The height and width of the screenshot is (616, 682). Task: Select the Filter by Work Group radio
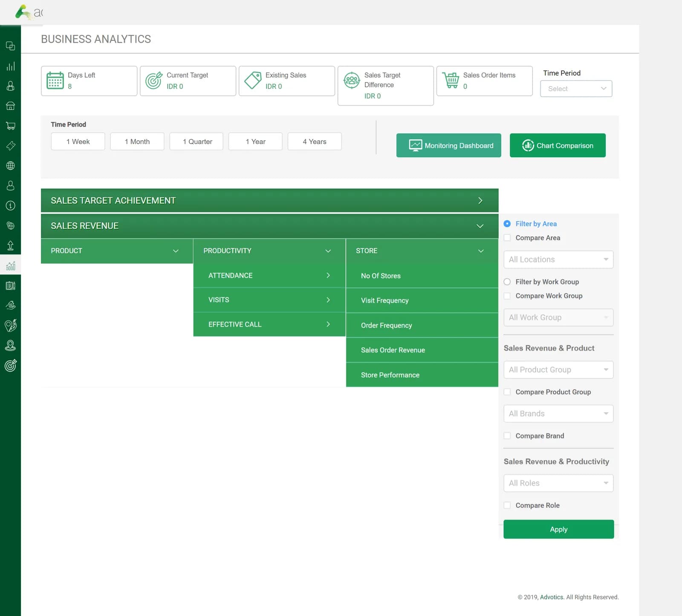coord(507,282)
